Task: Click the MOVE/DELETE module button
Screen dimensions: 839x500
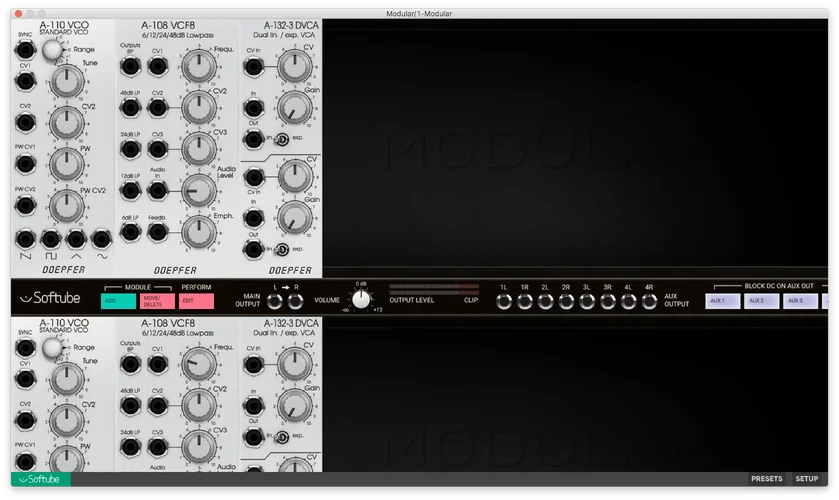Action: pos(157,301)
